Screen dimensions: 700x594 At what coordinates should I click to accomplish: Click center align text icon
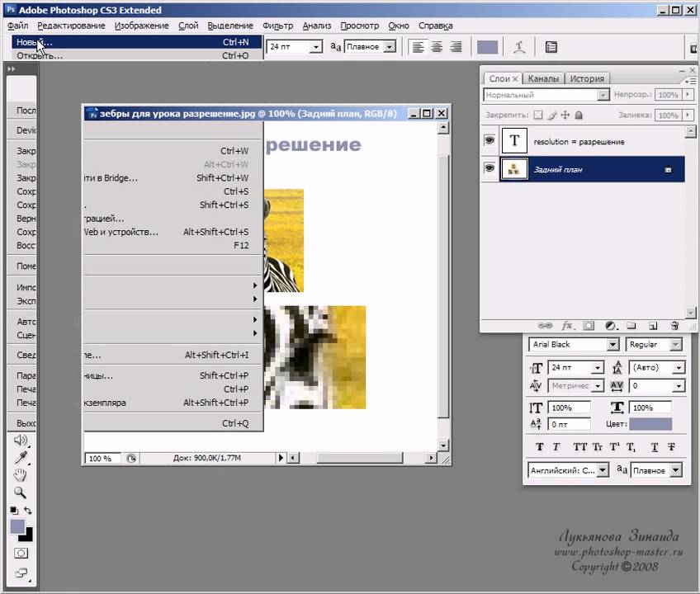[x=437, y=47]
